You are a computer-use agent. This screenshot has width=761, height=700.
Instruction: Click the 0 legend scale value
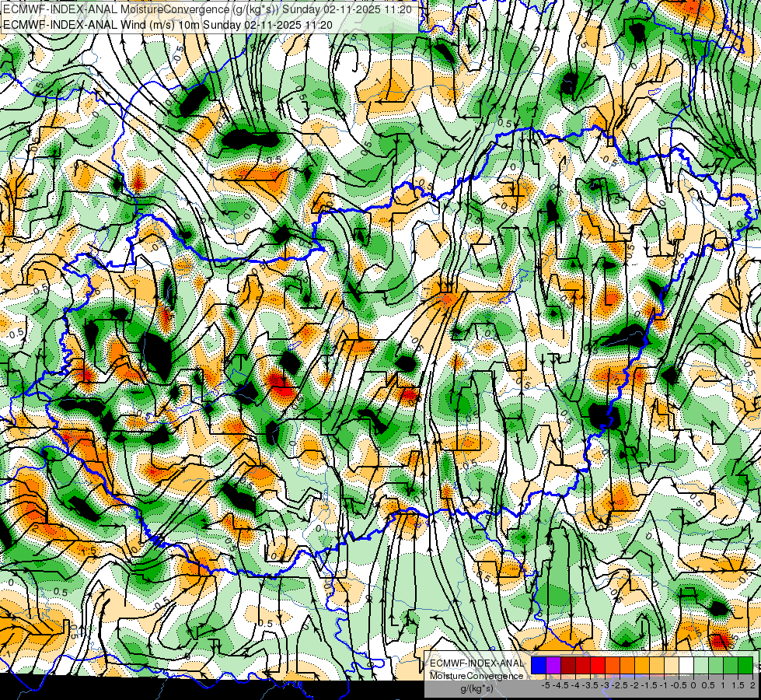[694, 685]
